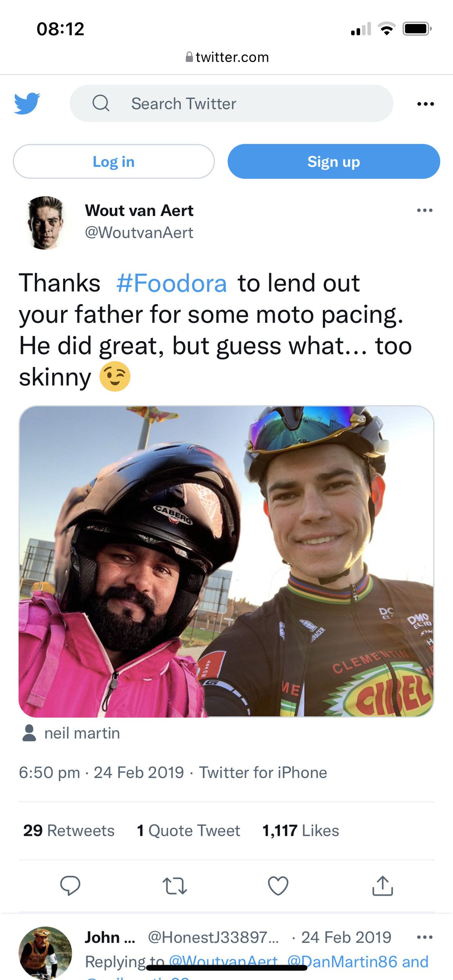Share the tweet via the upload arrow icon
The image size is (453, 980).
tap(382, 886)
